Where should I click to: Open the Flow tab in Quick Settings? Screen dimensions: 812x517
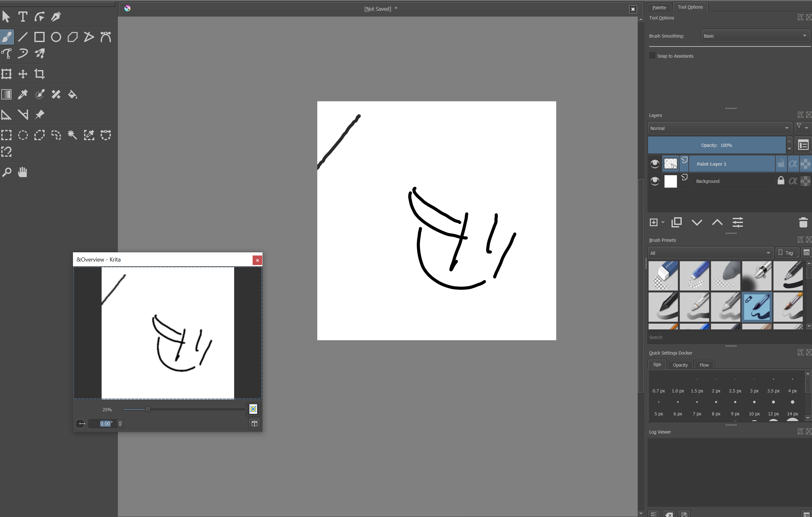(704, 365)
